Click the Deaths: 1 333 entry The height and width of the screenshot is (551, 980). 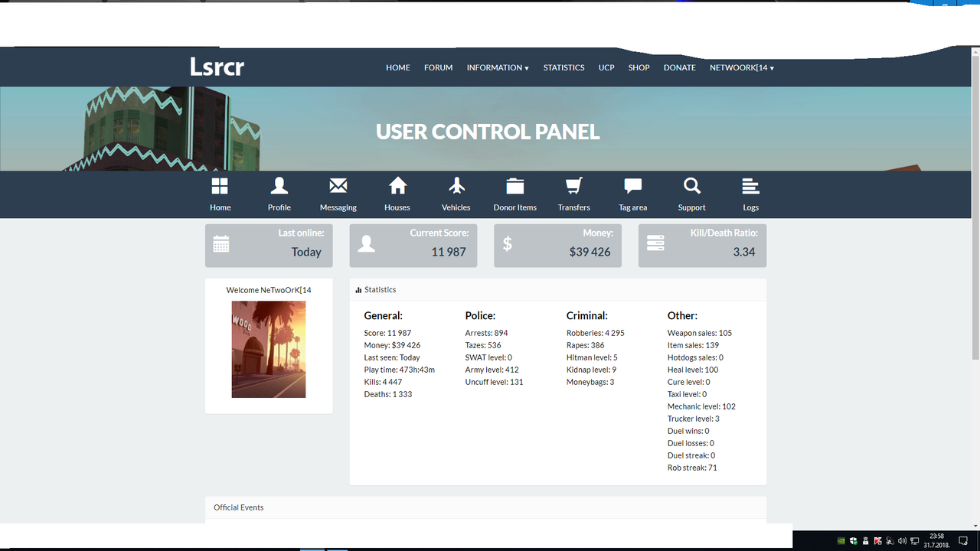388,394
